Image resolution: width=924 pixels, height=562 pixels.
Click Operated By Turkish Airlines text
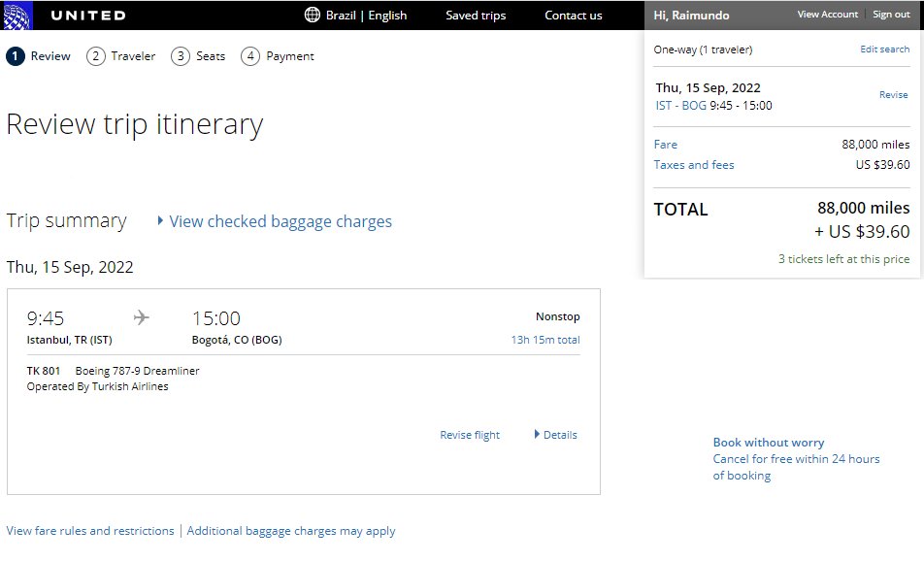pyautogui.click(x=97, y=386)
